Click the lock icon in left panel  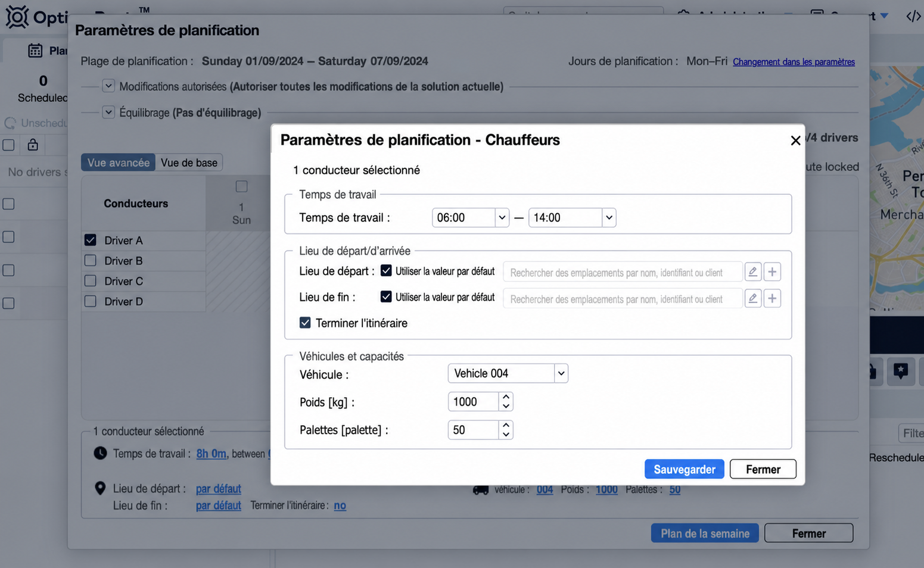33,145
